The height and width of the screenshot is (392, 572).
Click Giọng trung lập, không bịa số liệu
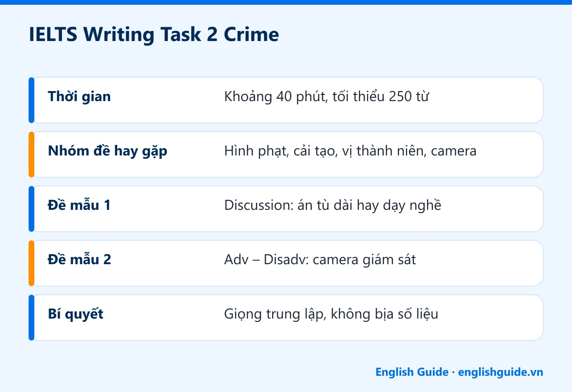pyautogui.click(x=331, y=315)
